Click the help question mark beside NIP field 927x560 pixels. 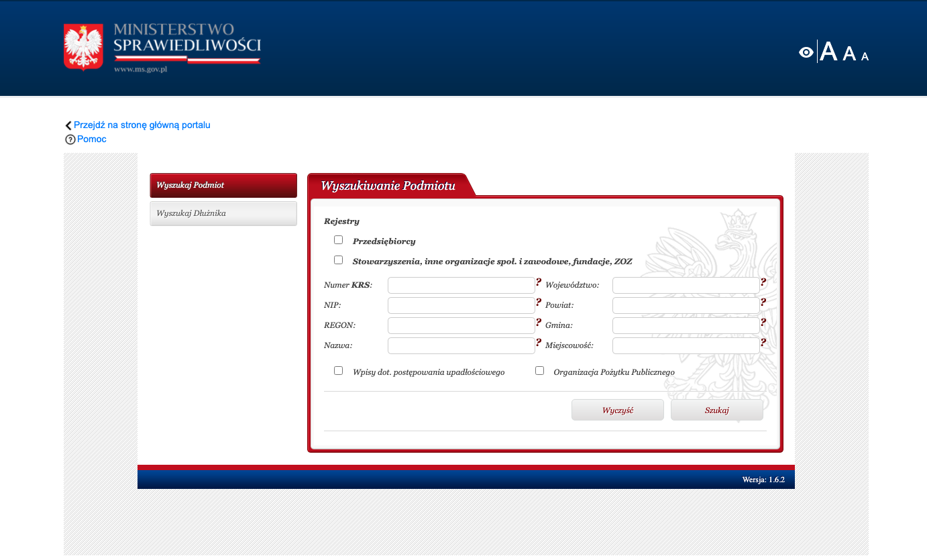coord(538,302)
